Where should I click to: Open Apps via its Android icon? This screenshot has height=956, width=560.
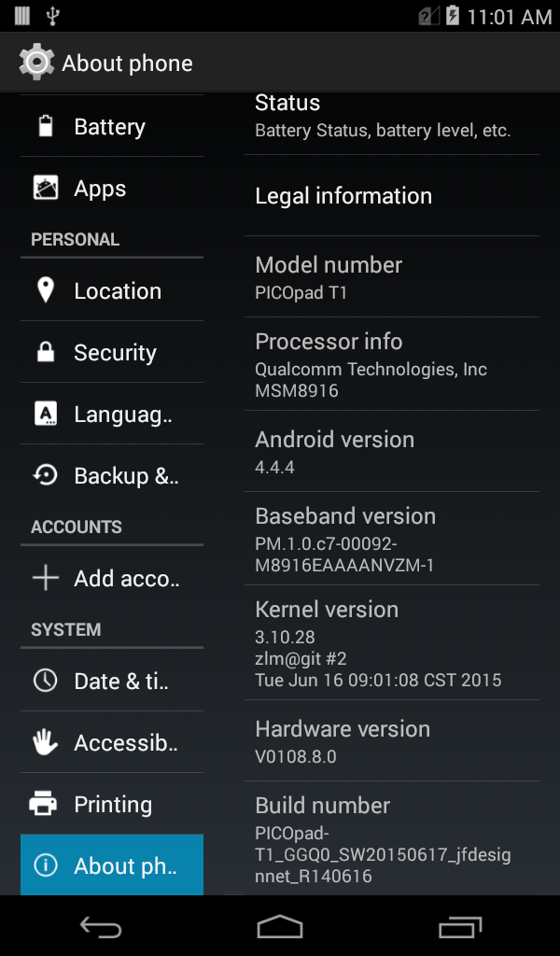coord(46,188)
